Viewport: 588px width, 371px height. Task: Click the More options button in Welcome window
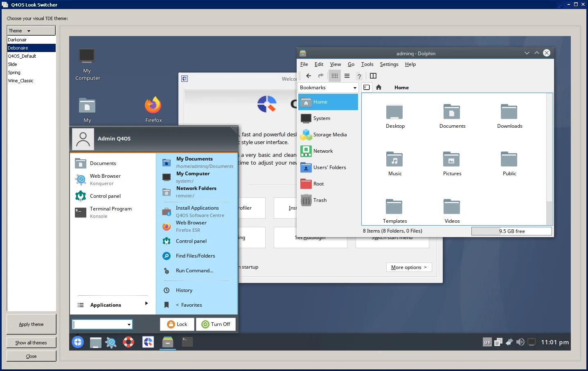409,267
